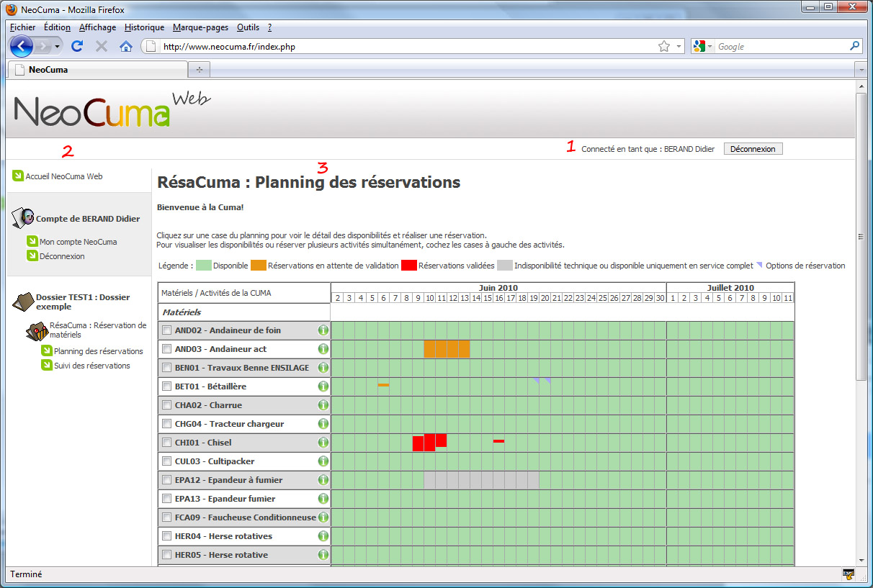Open the Affichage menu

(97, 27)
